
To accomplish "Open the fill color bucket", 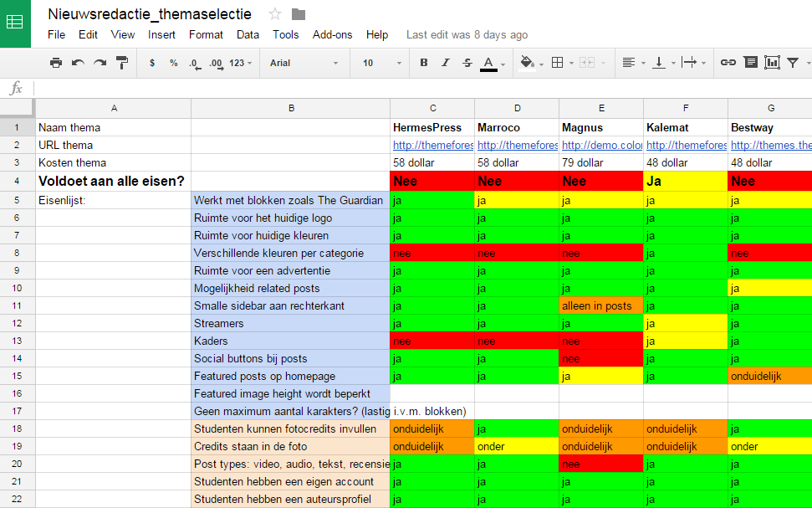I will click(x=527, y=63).
